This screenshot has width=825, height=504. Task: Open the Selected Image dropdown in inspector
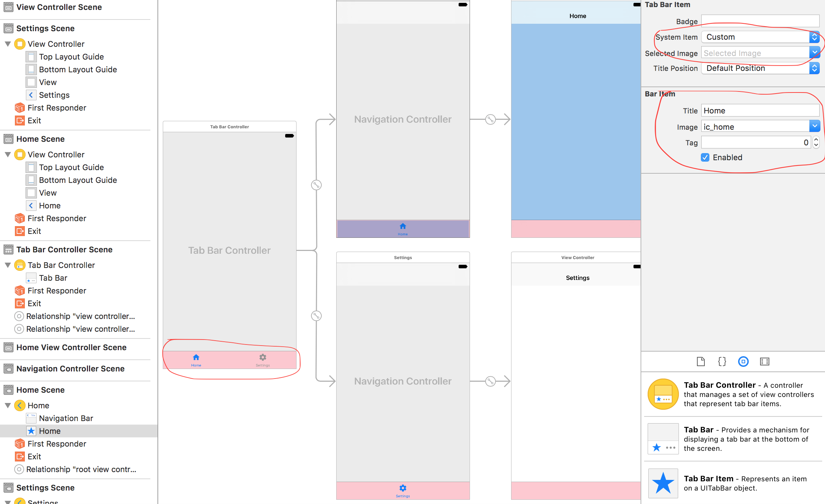[815, 53]
